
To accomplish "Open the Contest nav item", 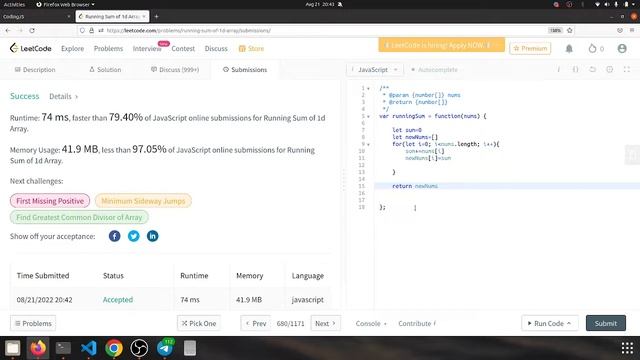I will (183, 48).
